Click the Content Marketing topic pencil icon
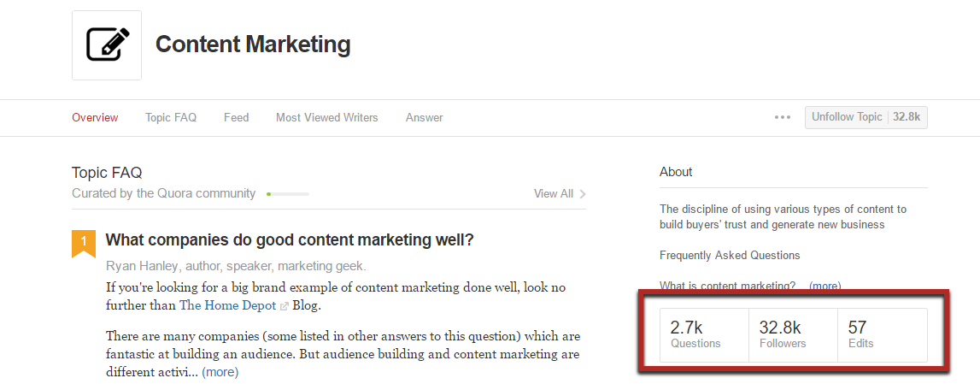 [107, 45]
